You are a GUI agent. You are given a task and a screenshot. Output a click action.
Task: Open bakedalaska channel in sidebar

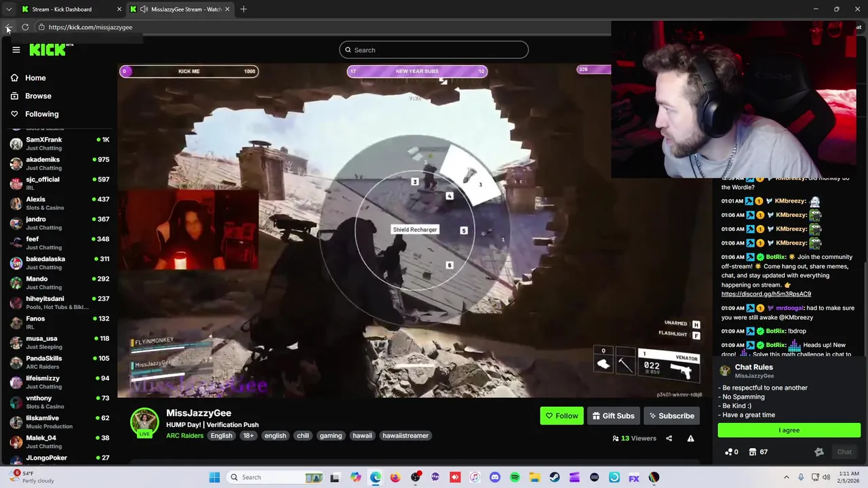(x=60, y=263)
